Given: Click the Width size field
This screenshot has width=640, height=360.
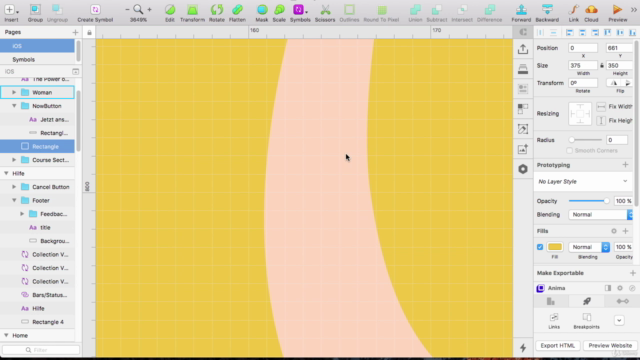Looking at the screenshot, I should (x=583, y=65).
